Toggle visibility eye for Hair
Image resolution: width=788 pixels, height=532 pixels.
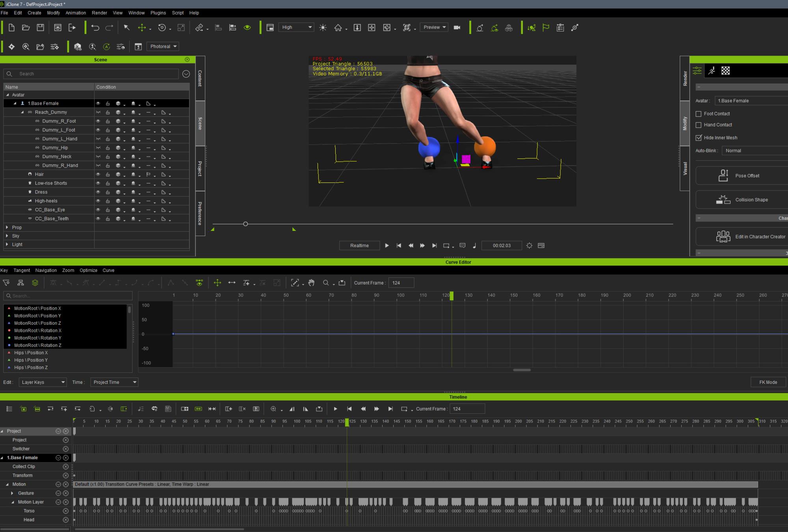tap(98, 174)
